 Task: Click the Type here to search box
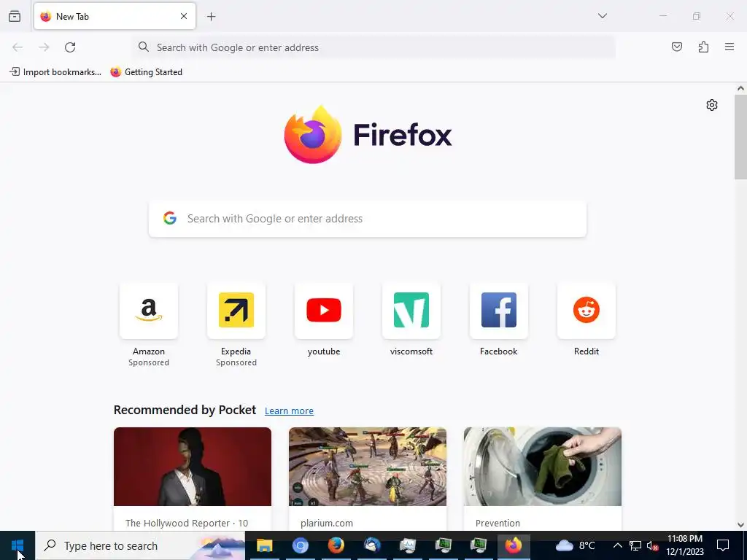(140, 545)
